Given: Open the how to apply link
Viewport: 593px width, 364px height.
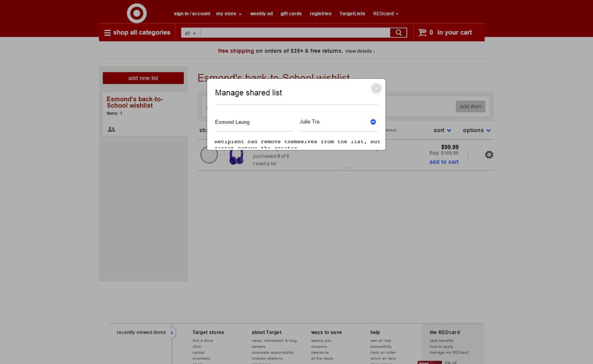Looking at the screenshot, I should 441,347.
